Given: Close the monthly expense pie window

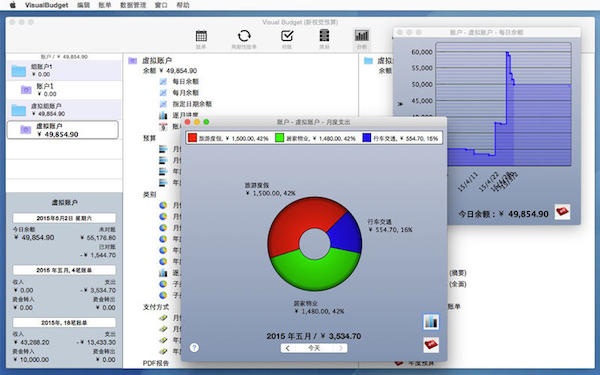Looking at the screenshot, I should tap(188, 122).
